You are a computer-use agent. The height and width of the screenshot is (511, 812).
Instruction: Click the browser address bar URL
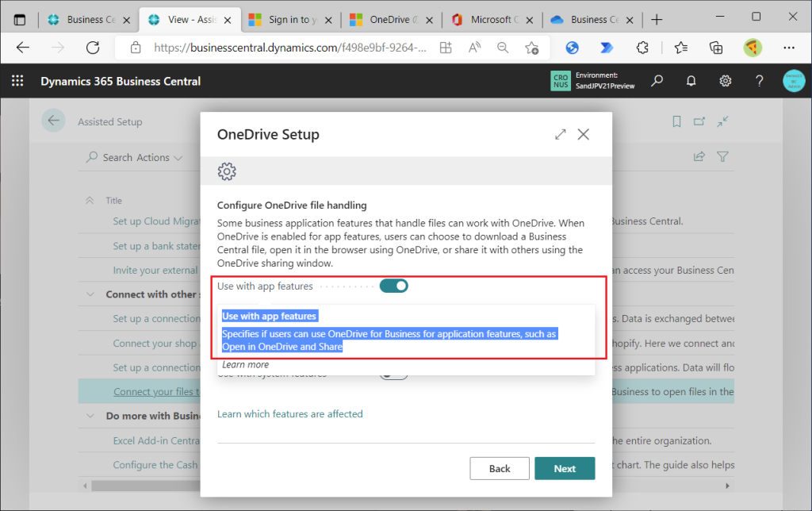click(290, 48)
